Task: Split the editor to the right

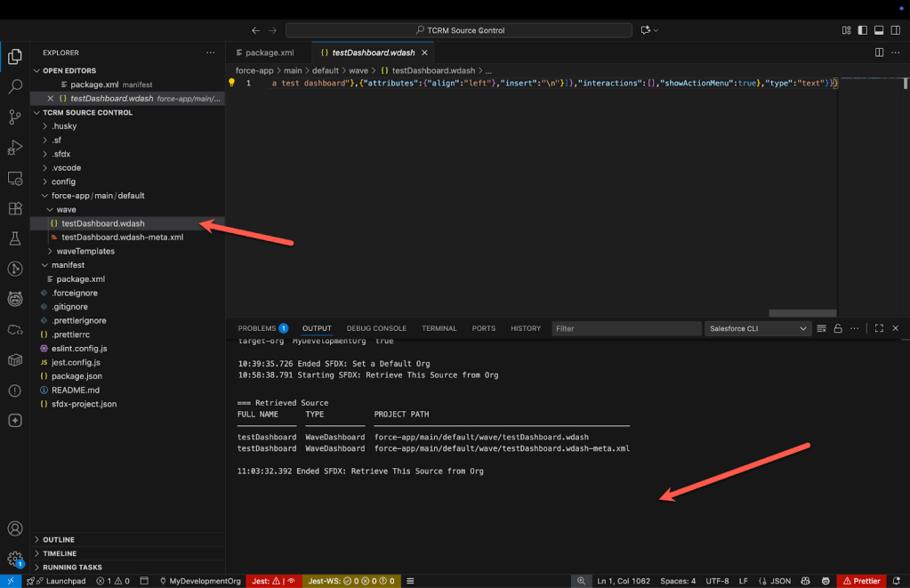Action: tap(879, 52)
